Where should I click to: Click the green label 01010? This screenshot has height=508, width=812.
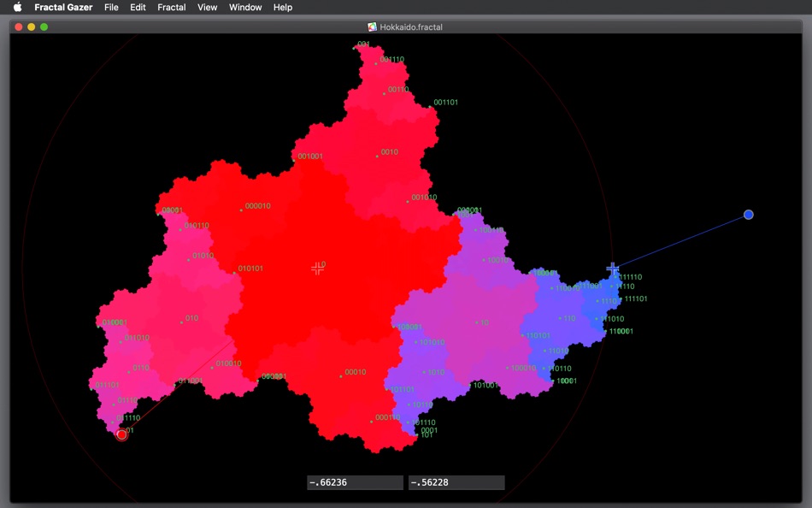[x=203, y=256]
